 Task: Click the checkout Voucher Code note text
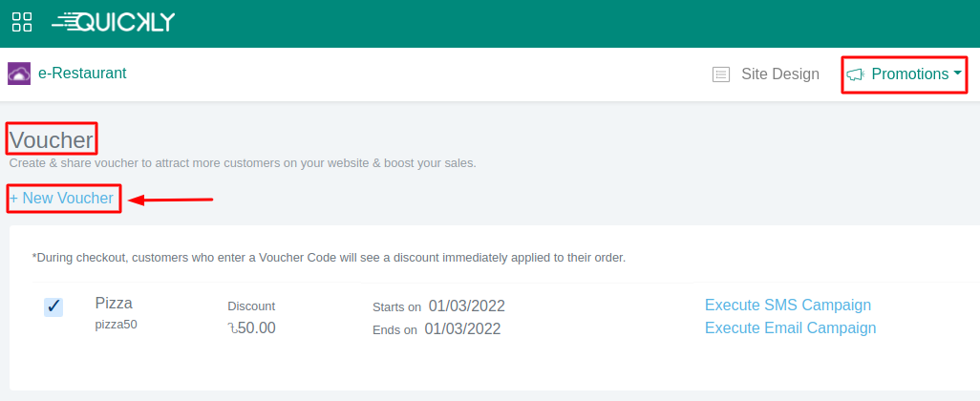point(329,257)
